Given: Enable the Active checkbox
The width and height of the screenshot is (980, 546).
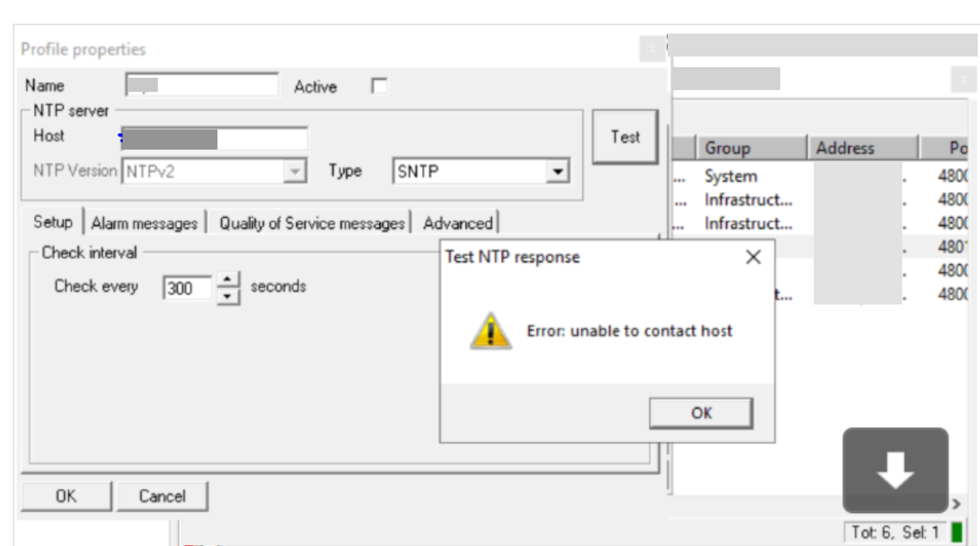Looking at the screenshot, I should 380,86.
